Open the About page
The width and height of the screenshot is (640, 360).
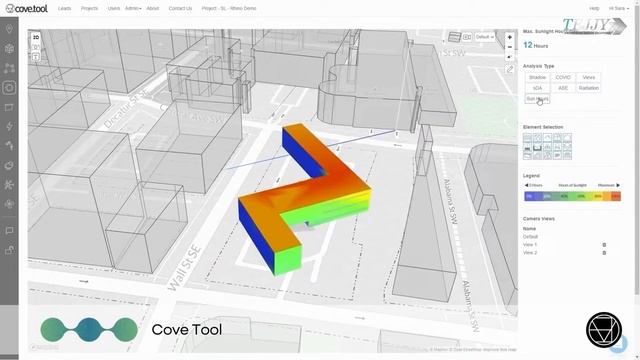[153, 8]
